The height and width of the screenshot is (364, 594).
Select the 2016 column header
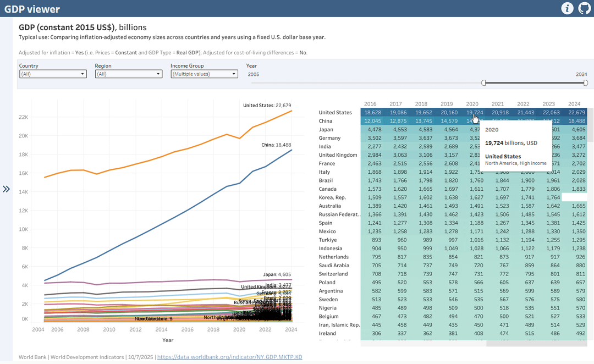coord(370,104)
